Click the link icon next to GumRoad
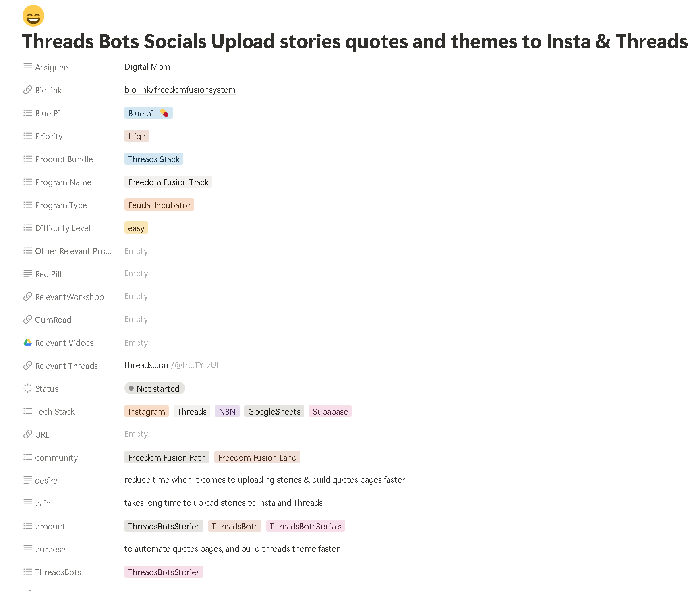Viewport: 700px width, 591px height. coord(27,320)
